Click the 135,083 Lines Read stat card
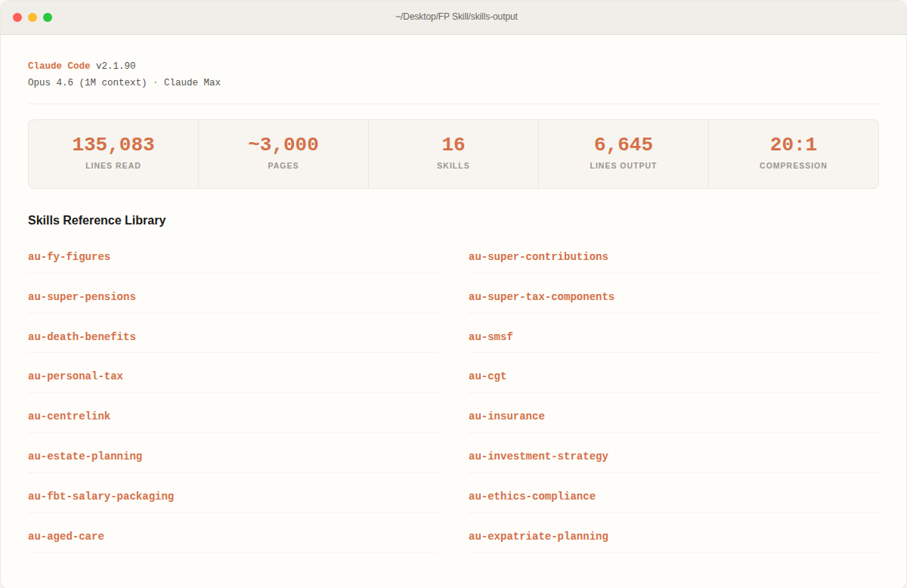The height and width of the screenshot is (588, 907). coord(113,153)
